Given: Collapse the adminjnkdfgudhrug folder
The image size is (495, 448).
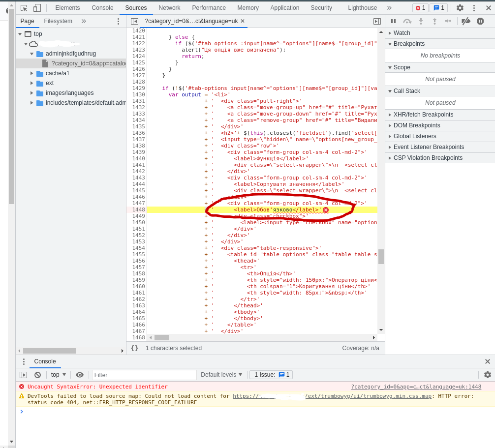Looking at the screenshot, I should pyautogui.click(x=31, y=54).
